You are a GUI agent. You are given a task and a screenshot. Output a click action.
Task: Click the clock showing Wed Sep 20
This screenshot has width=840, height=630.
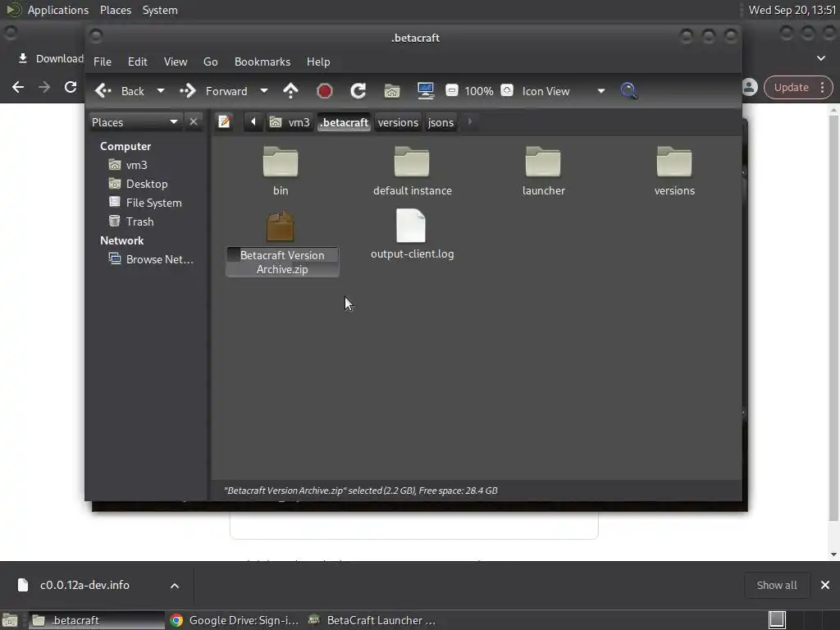tap(792, 10)
